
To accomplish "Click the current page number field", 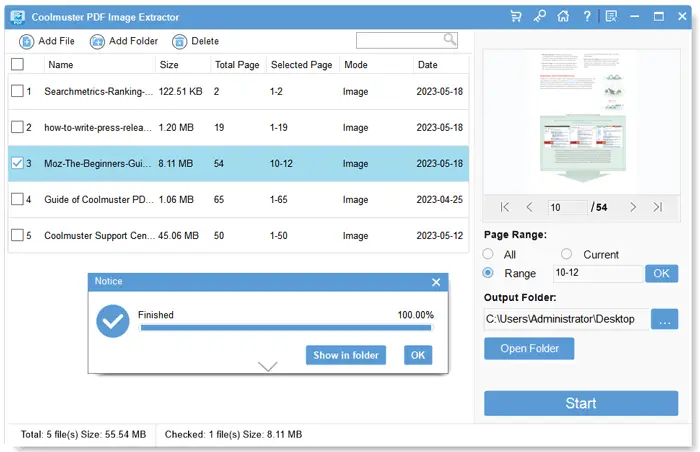I will pos(567,207).
